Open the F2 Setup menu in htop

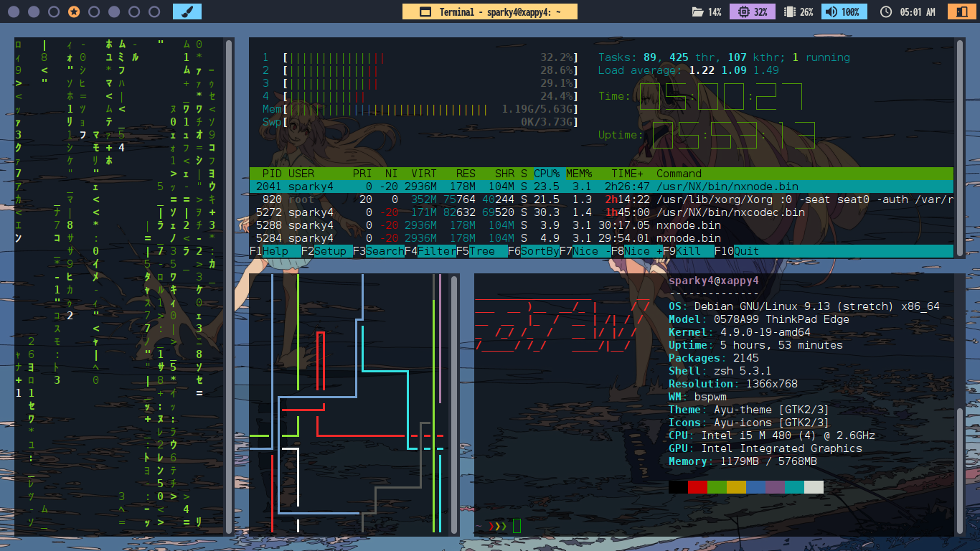coord(329,251)
